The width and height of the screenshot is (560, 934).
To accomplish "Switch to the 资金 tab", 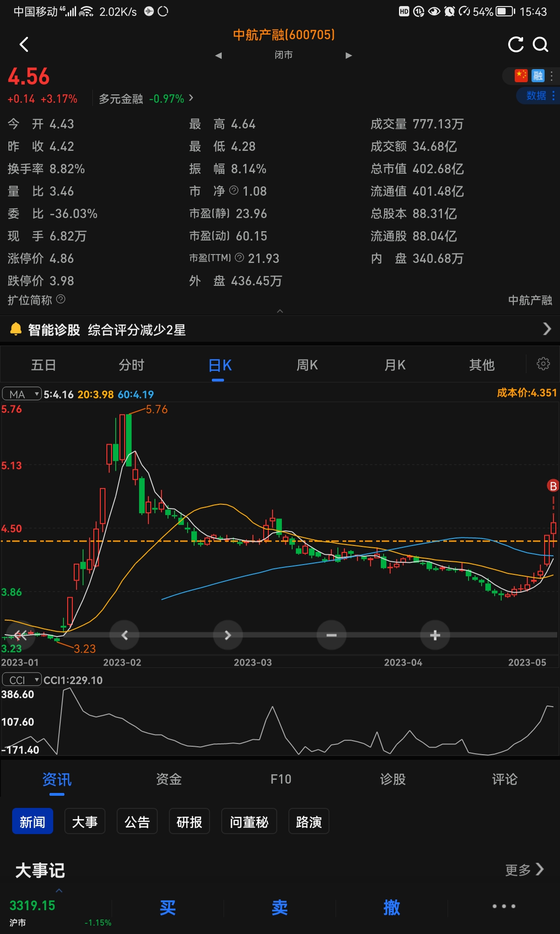I will click(168, 779).
